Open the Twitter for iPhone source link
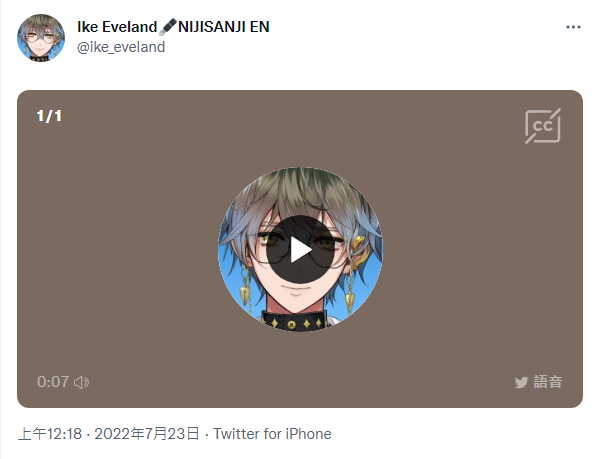The width and height of the screenshot is (598, 459). [272, 434]
